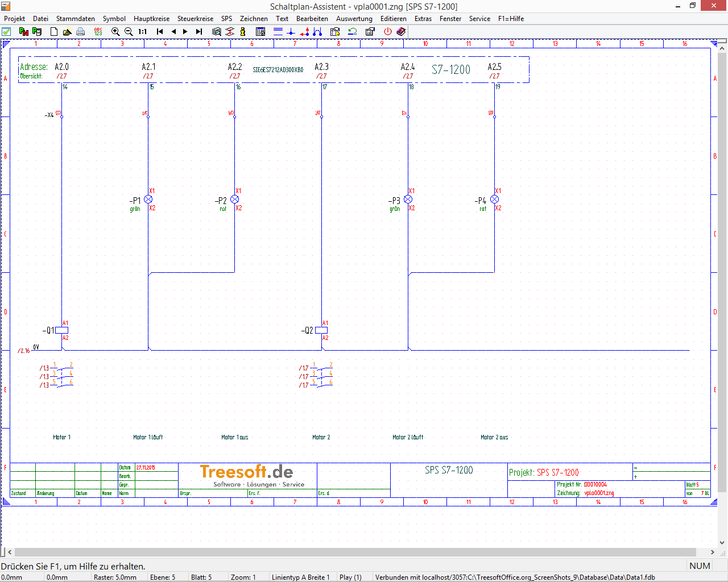
Task: Click the printer icon in toolbar
Action: [81, 32]
